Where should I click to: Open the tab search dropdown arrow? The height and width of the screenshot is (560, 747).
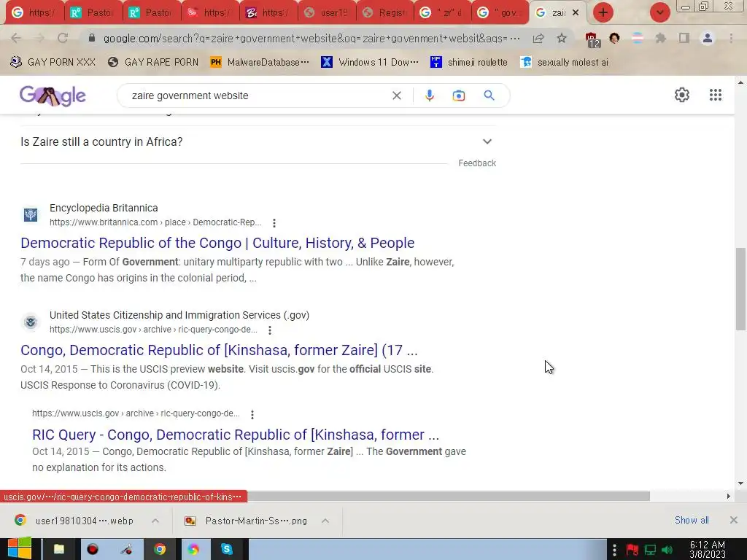point(659,12)
